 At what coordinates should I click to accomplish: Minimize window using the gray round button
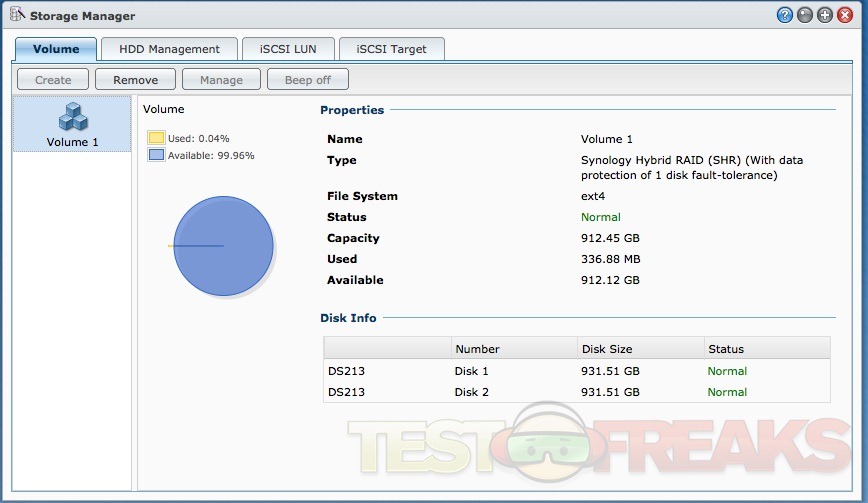(806, 15)
